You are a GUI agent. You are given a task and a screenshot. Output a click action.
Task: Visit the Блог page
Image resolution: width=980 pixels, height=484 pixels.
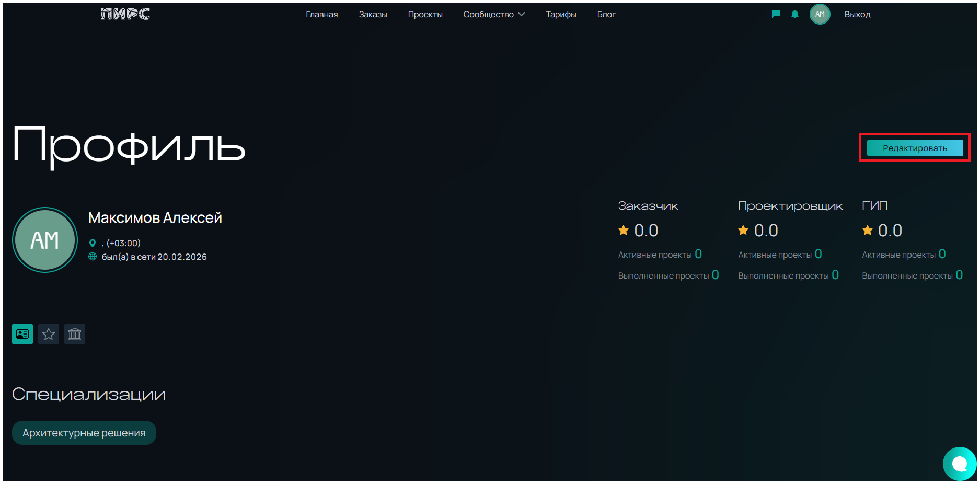(x=606, y=14)
